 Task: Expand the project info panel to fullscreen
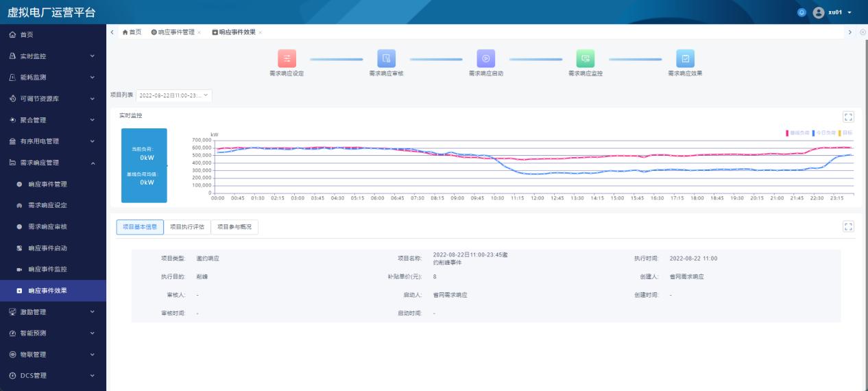click(x=848, y=227)
